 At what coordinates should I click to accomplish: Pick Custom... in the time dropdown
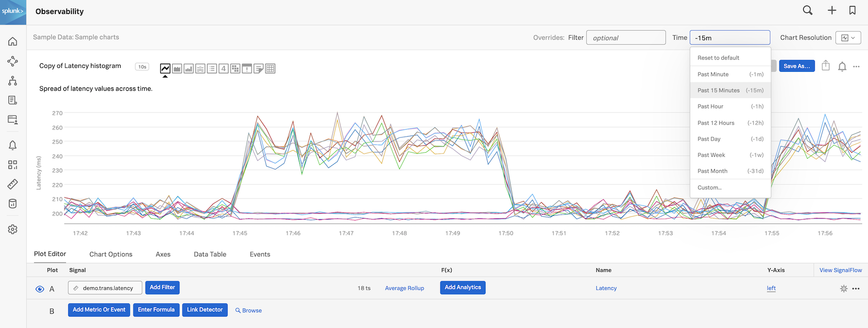pos(709,187)
